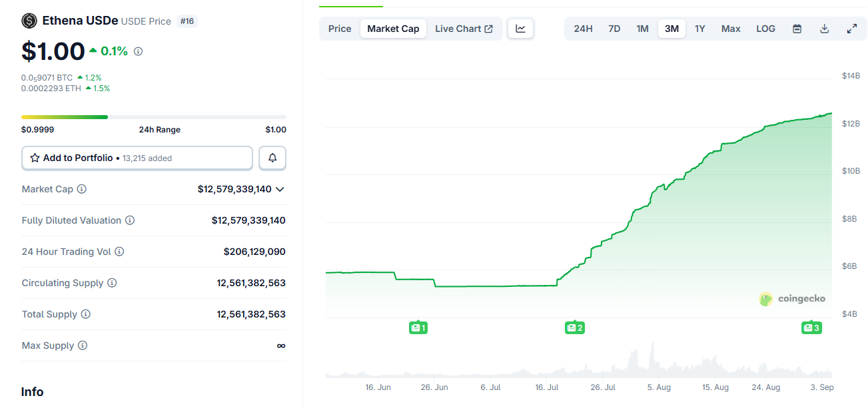Open the Live Chart link
868x408 pixels.
464,29
